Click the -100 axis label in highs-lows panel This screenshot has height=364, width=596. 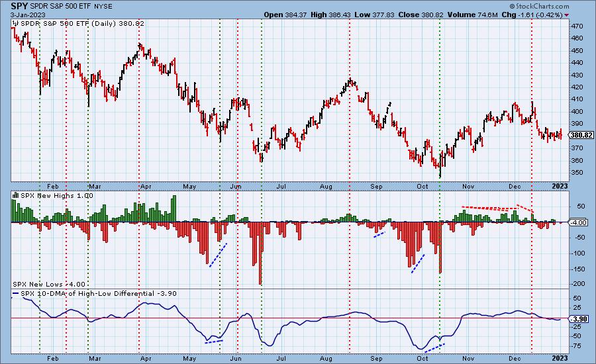click(579, 253)
